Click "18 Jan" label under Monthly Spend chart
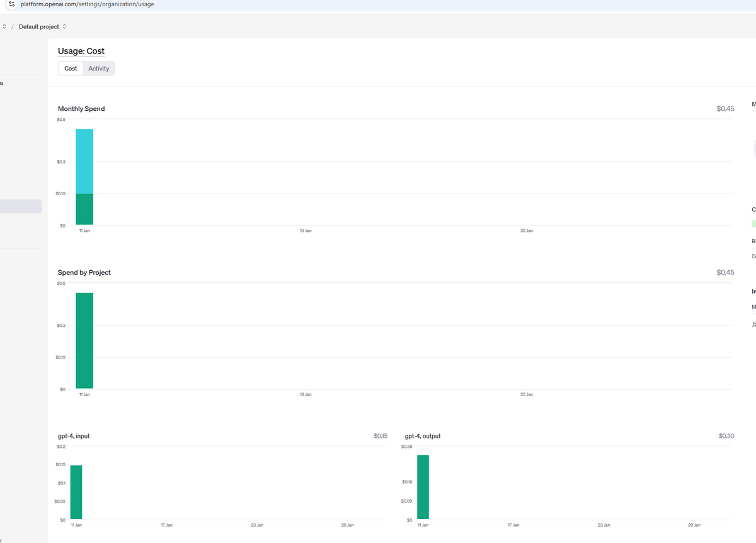The height and width of the screenshot is (543, 756). [x=306, y=231]
